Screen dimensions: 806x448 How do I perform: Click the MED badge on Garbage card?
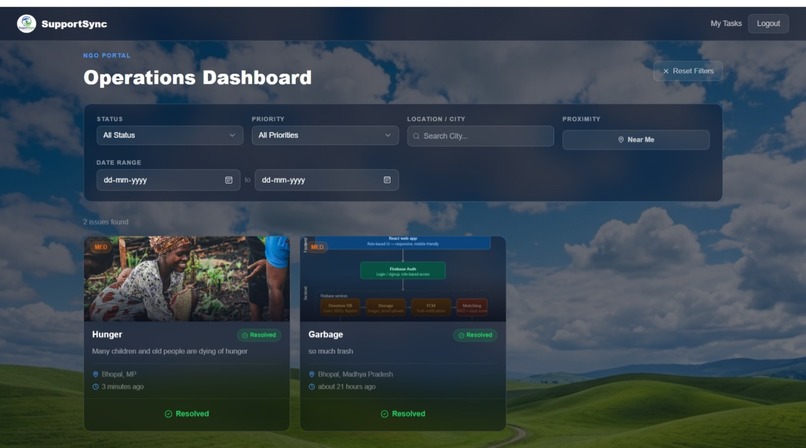pos(317,247)
